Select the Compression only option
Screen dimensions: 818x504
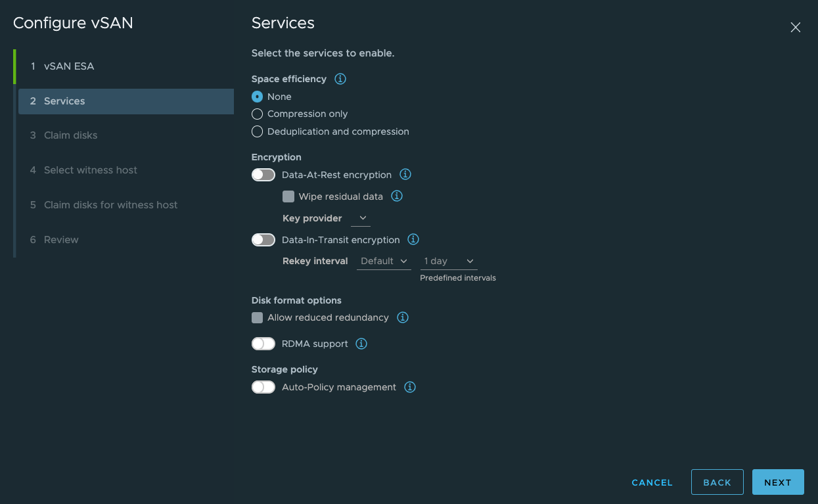click(257, 114)
